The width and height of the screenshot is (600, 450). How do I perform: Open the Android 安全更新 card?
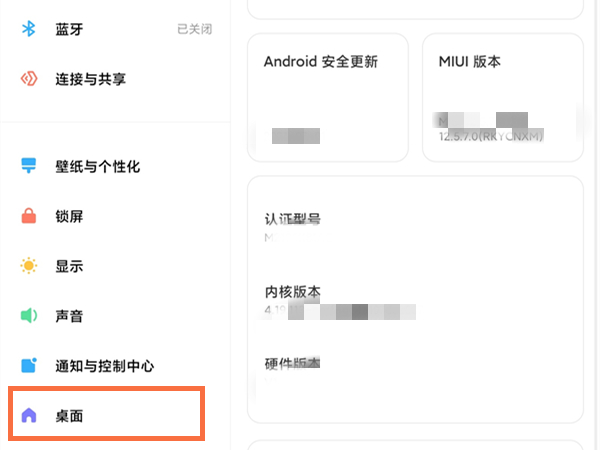point(327,97)
